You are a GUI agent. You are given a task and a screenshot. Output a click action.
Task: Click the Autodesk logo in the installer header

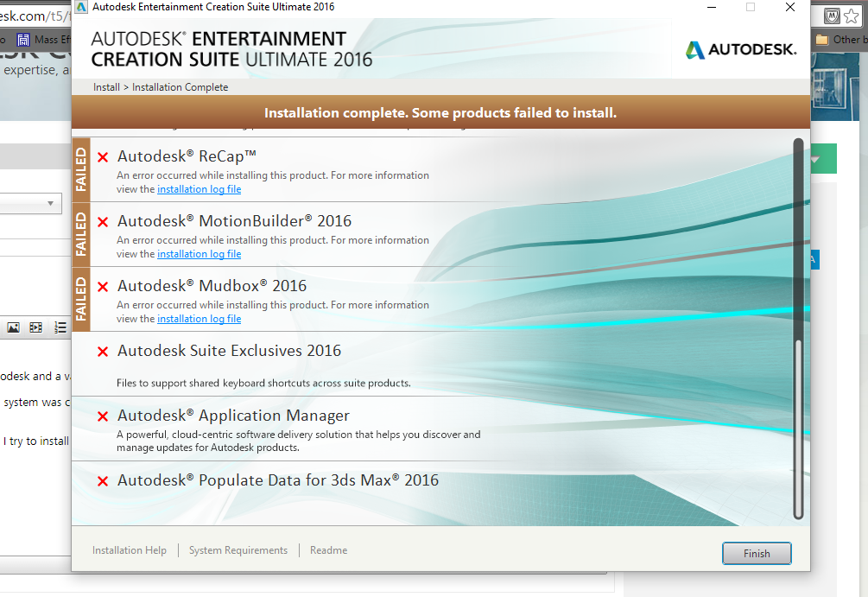[740, 49]
